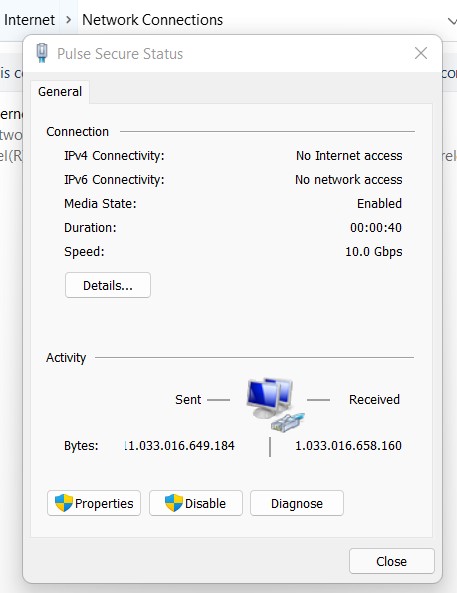Screen dimensions: 457x593
Task: Click the sent bytes counter value
Action: point(180,446)
